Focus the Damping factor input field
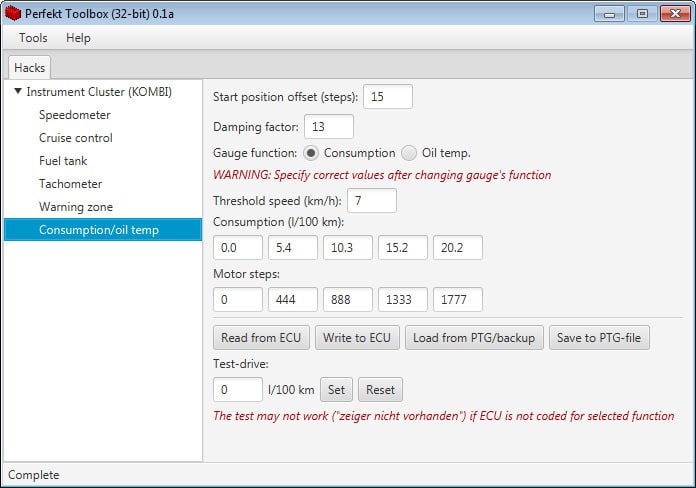The image size is (696, 488). pyautogui.click(x=328, y=127)
